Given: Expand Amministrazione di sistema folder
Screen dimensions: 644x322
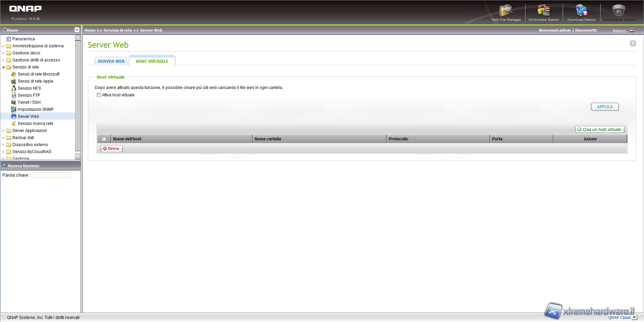Looking at the screenshot, I should 3,46.
